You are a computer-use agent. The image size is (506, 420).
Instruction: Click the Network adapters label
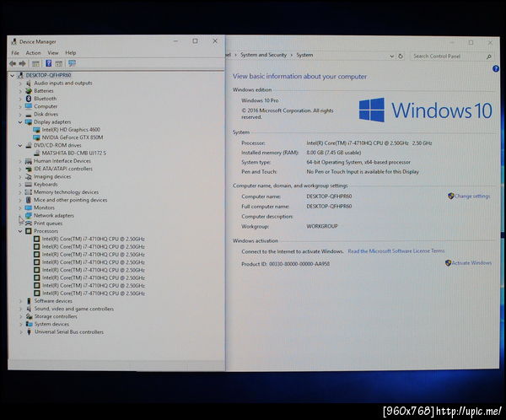pyautogui.click(x=54, y=216)
